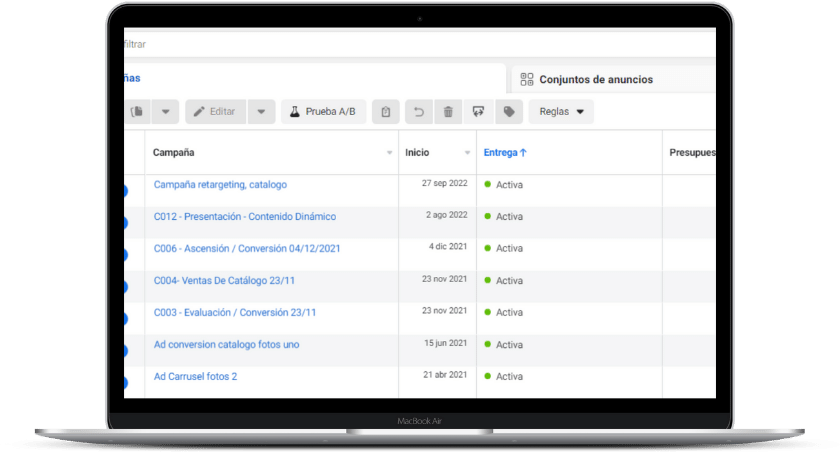The width and height of the screenshot is (840, 452).
Task: Toggle the C006 - Ascensión campaign switch
Action: (x=125, y=255)
